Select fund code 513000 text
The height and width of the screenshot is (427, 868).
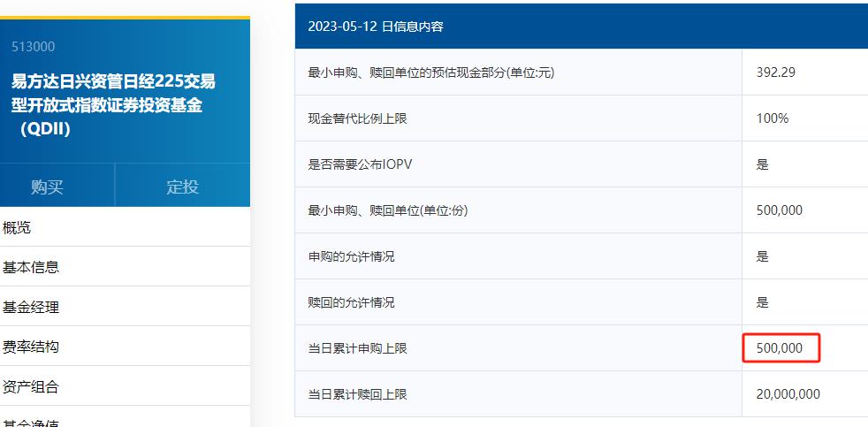pyautogui.click(x=34, y=47)
